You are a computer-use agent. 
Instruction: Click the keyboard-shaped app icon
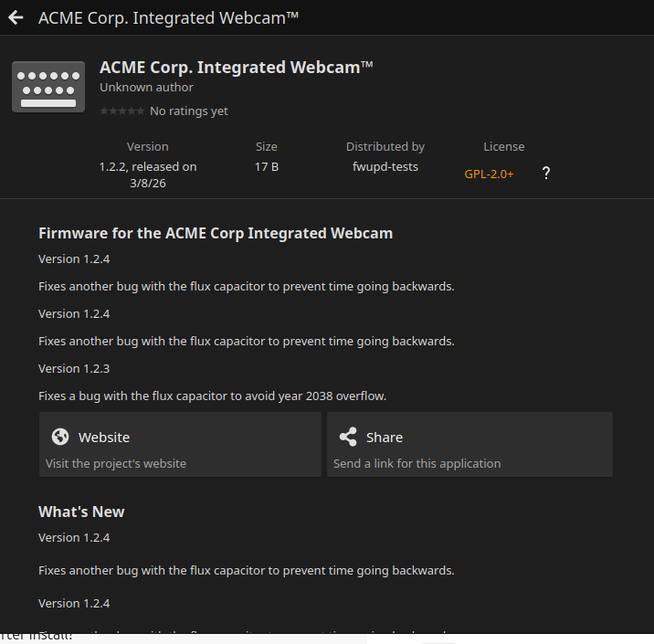coord(48,87)
